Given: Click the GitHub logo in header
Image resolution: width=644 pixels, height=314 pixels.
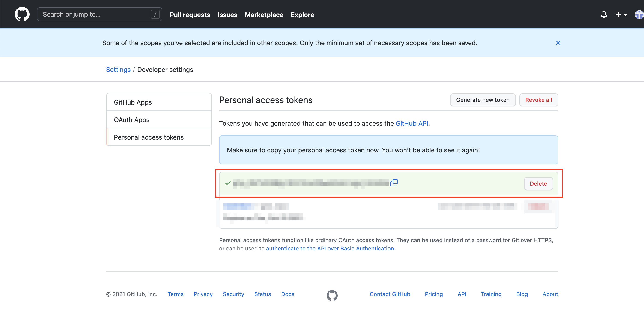Looking at the screenshot, I should coord(22,15).
